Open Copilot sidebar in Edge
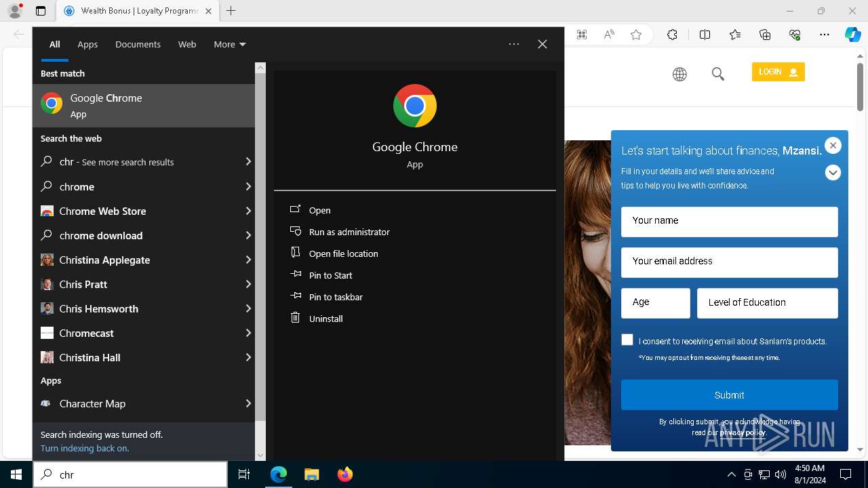 click(852, 35)
